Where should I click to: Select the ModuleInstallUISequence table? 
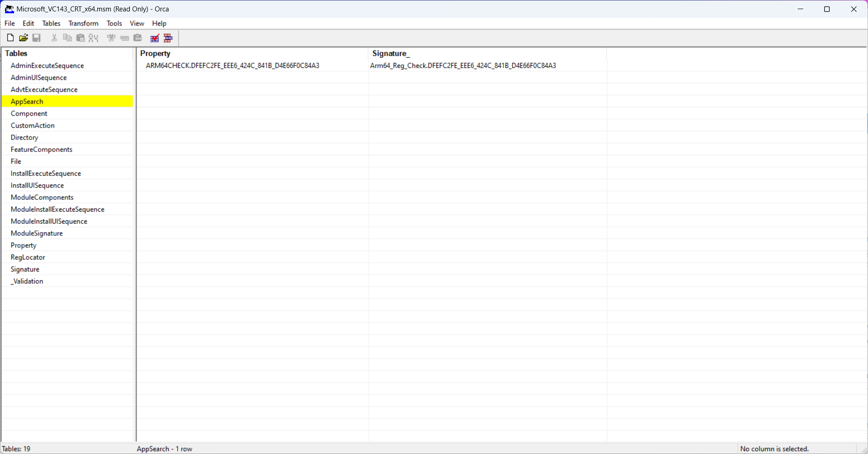click(68, 221)
